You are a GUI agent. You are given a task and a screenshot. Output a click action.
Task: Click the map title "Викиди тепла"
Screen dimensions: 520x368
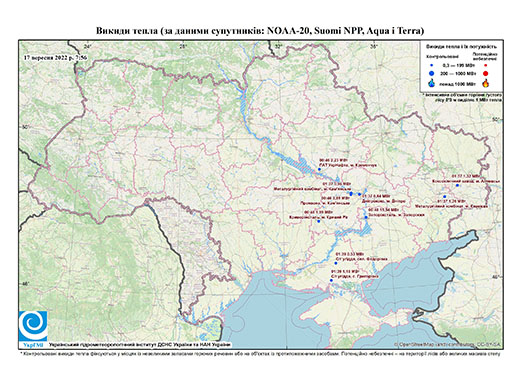point(127,31)
